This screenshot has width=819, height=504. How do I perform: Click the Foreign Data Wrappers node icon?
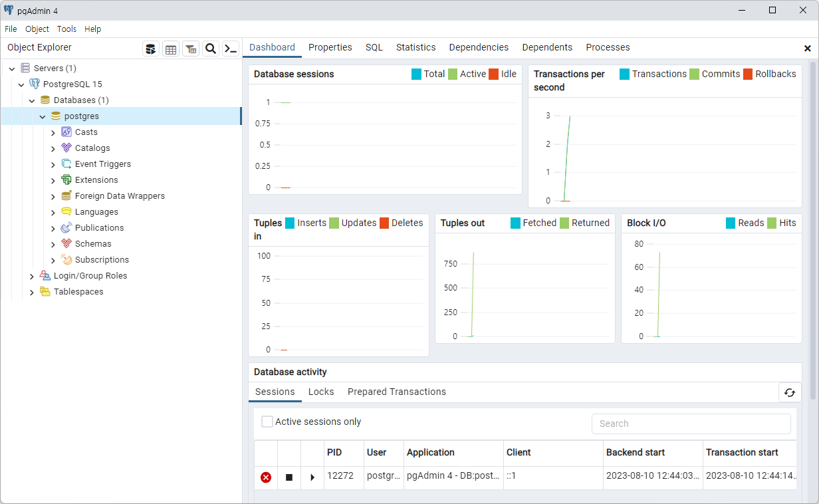66,196
